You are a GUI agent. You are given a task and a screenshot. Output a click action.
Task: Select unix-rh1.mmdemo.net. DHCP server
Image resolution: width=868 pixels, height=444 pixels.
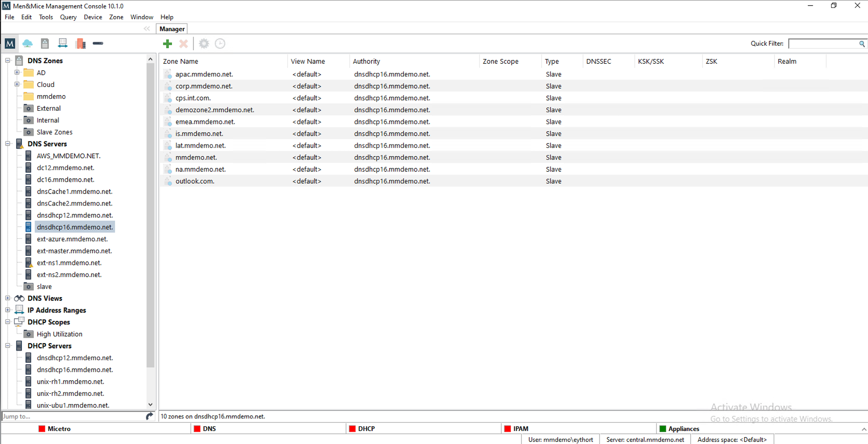(71, 382)
